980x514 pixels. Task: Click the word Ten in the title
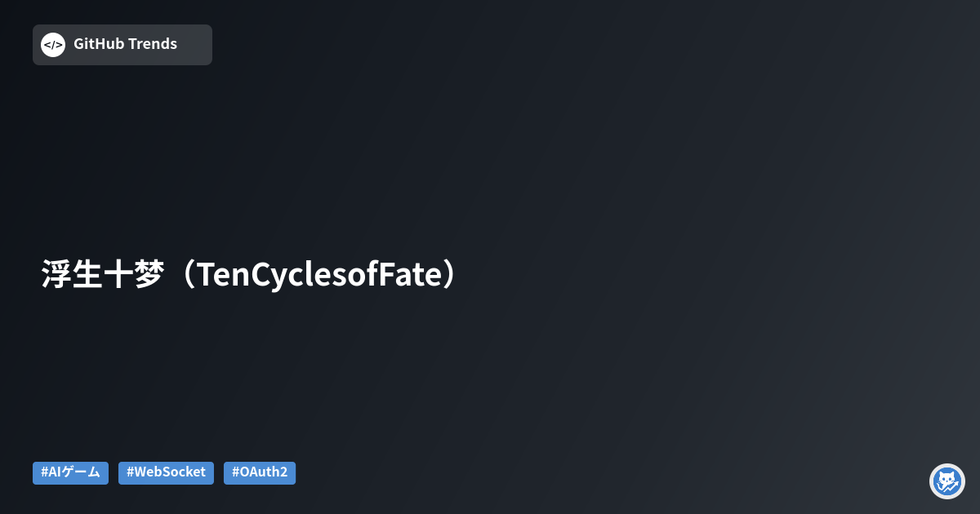[223, 276]
